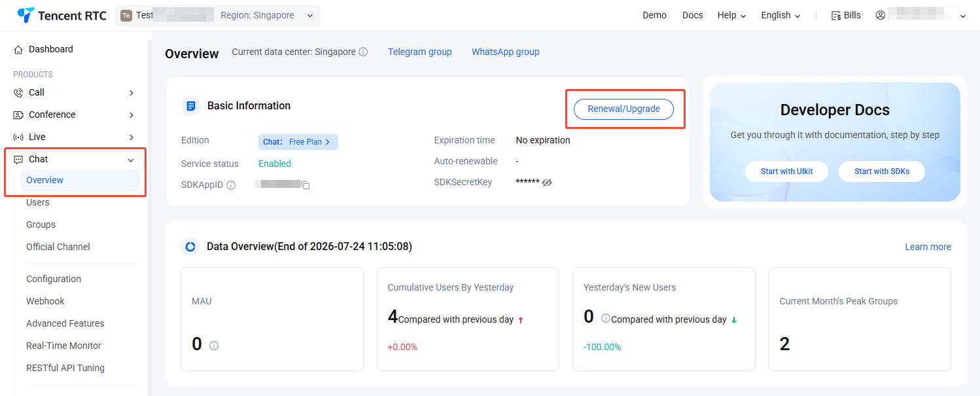Click the Call phone icon
Image resolution: width=980 pixels, height=396 pixels.
(x=18, y=93)
